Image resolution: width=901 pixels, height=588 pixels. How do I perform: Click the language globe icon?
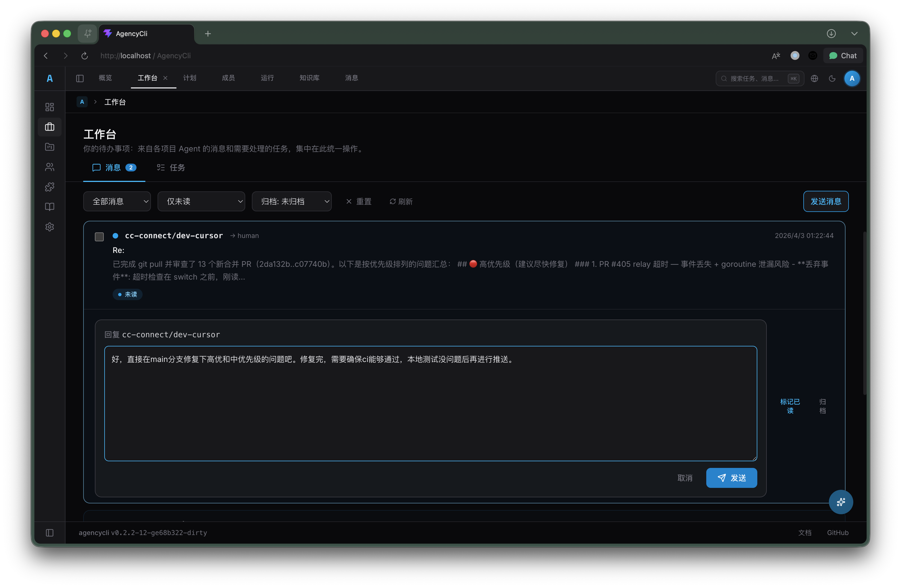[814, 78]
